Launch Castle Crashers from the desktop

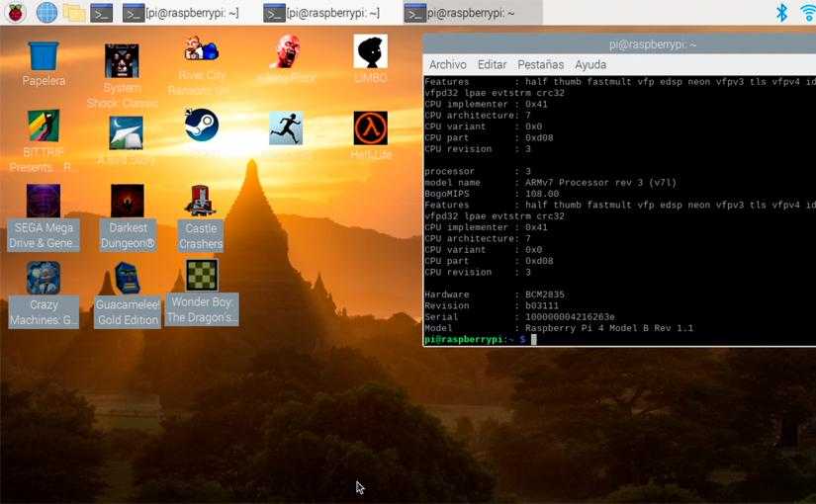point(201,203)
